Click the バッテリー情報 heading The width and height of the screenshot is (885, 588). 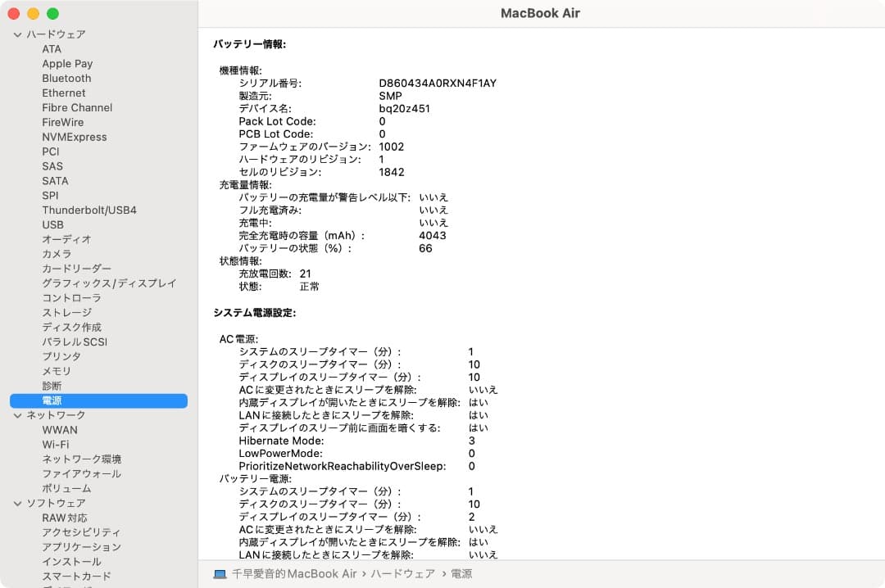pos(249,44)
